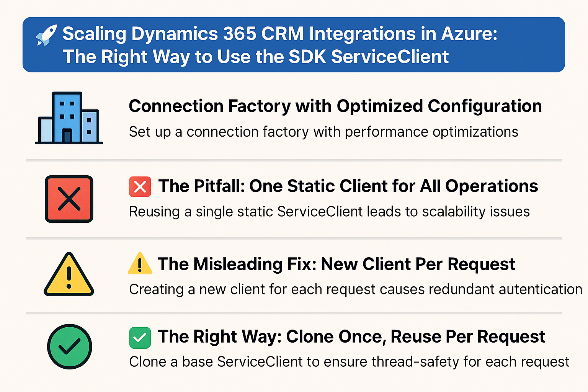Click the small warning emoji before Misleading Fix

point(140,264)
